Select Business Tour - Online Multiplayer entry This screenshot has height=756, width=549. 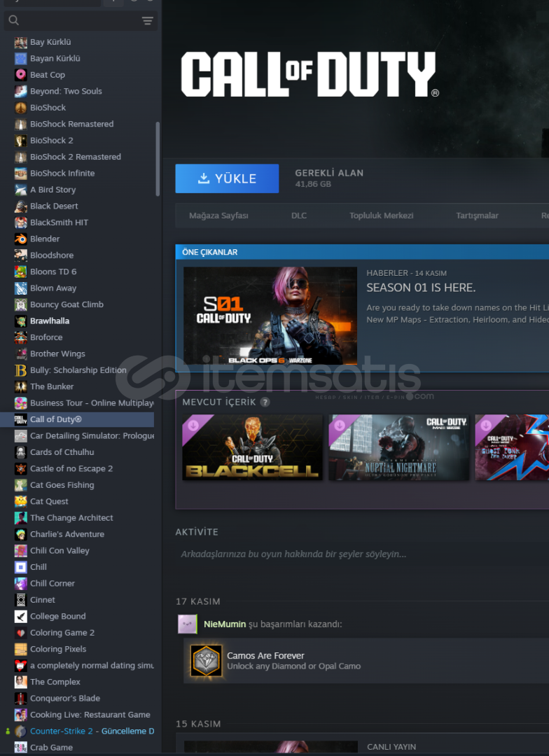pyautogui.click(x=92, y=402)
